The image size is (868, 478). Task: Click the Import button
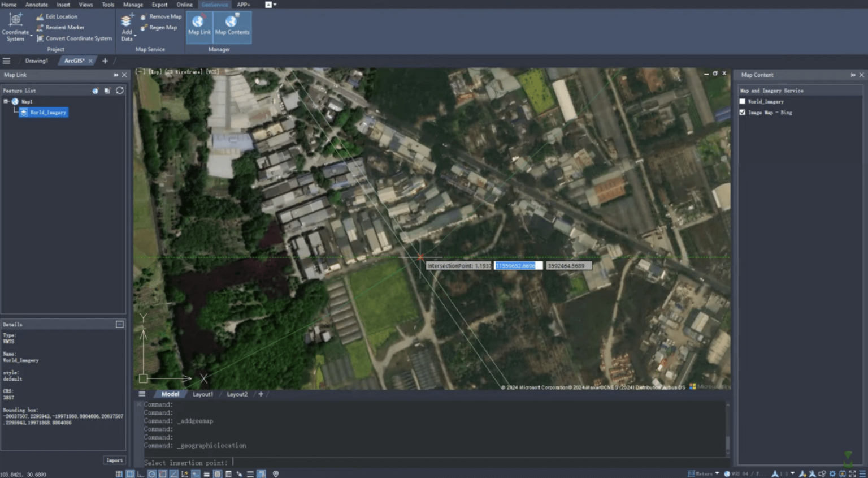[114, 460]
